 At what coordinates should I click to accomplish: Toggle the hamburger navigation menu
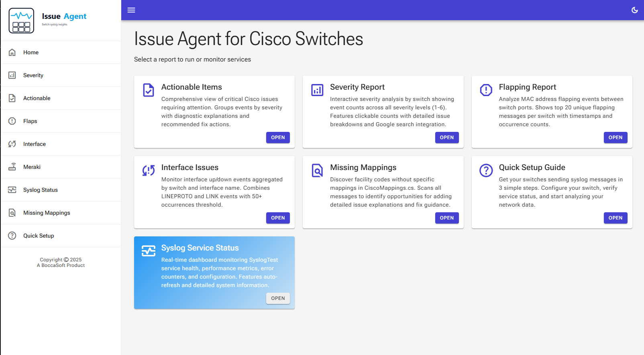(x=131, y=10)
